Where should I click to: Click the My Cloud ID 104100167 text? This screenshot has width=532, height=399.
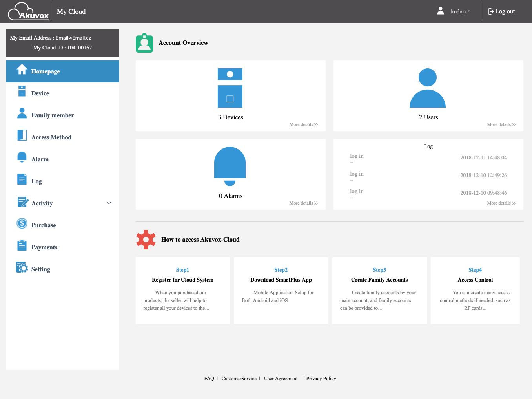[x=62, y=48]
